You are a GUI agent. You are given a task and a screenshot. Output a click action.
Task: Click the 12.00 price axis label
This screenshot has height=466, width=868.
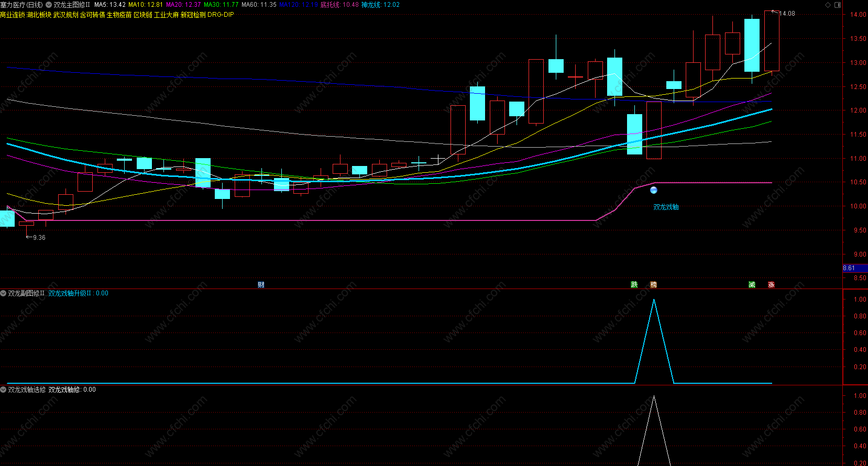click(x=859, y=110)
